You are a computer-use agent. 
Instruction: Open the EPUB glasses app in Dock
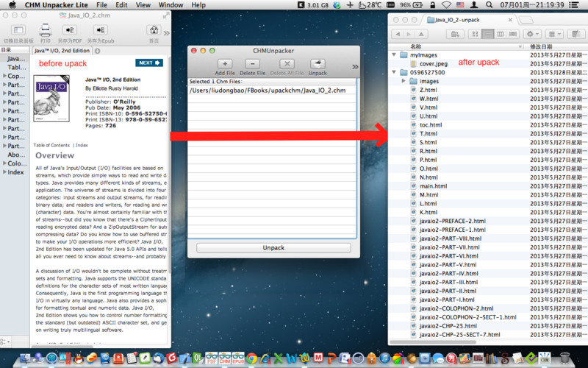238,358
